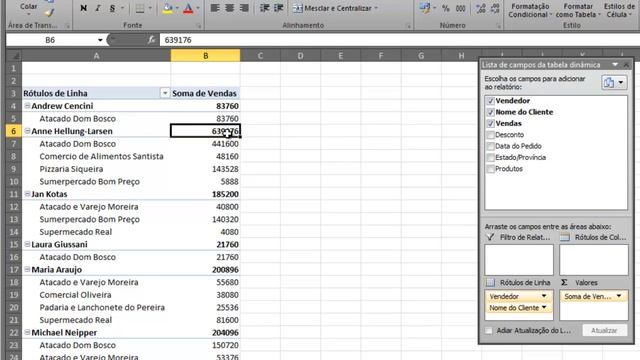The image size is (640, 360).
Task: Check the Data do Pedido field
Action: point(491,146)
